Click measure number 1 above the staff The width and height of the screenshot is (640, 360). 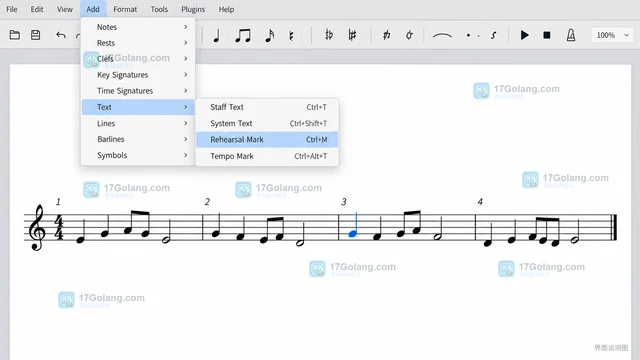58,202
